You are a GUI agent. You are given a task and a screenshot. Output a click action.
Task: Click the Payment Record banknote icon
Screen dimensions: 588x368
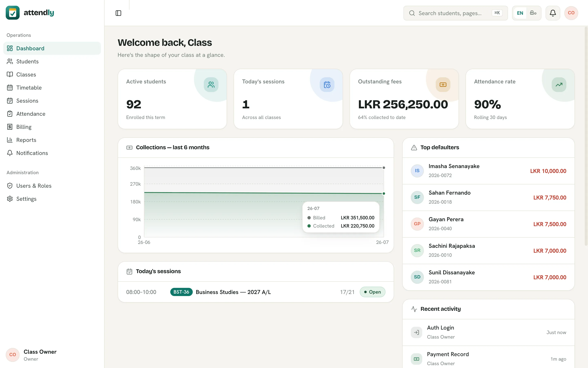416,359
